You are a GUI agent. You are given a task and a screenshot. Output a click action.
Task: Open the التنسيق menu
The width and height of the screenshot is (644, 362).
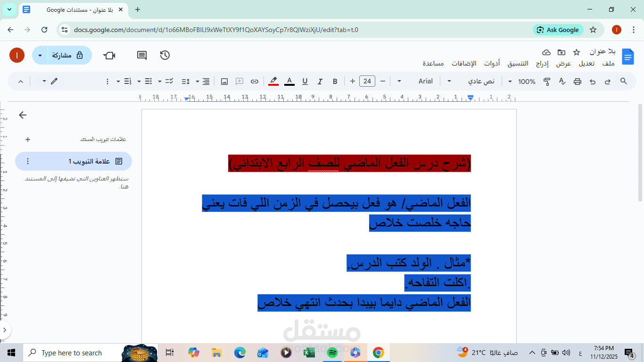pyautogui.click(x=518, y=64)
